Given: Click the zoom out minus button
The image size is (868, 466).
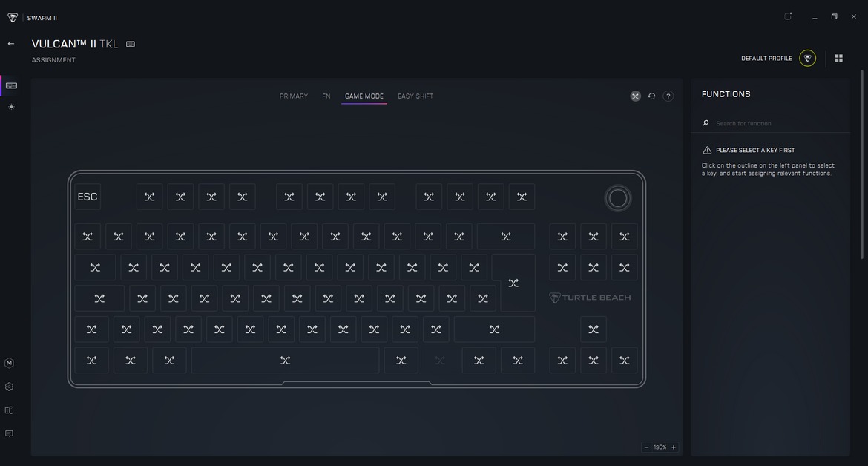Looking at the screenshot, I should click(646, 447).
